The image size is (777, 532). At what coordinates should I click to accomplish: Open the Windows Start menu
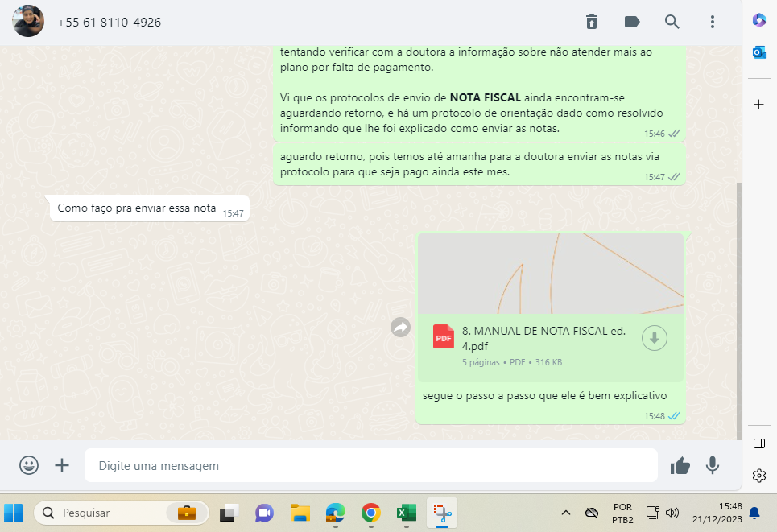click(x=14, y=513)
